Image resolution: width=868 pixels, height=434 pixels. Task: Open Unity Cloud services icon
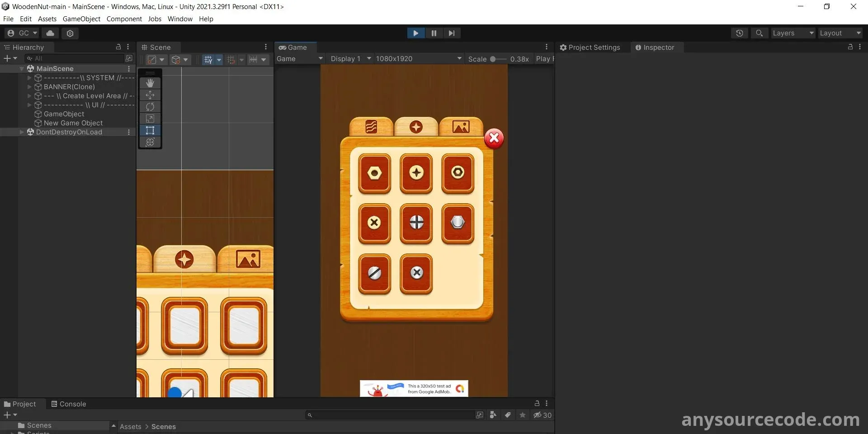coord(50,33)
